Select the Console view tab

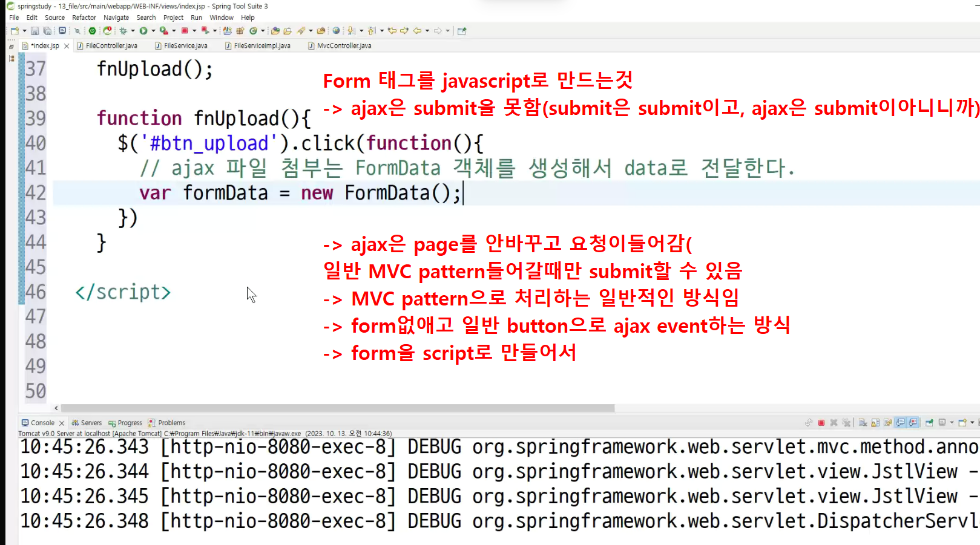(x=38, y=423)
